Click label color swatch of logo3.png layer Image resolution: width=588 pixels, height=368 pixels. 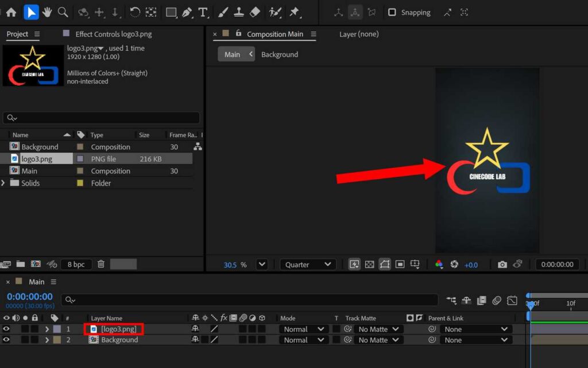[57, 329]
